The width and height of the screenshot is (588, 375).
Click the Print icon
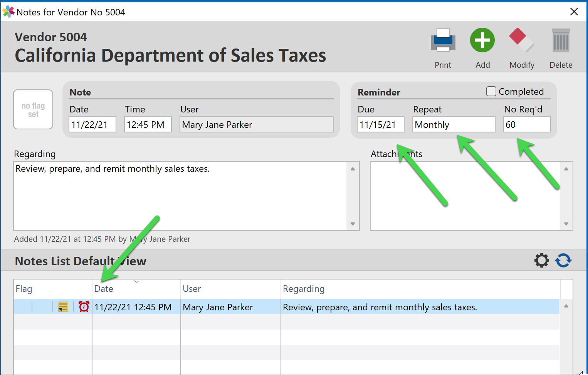443,40
